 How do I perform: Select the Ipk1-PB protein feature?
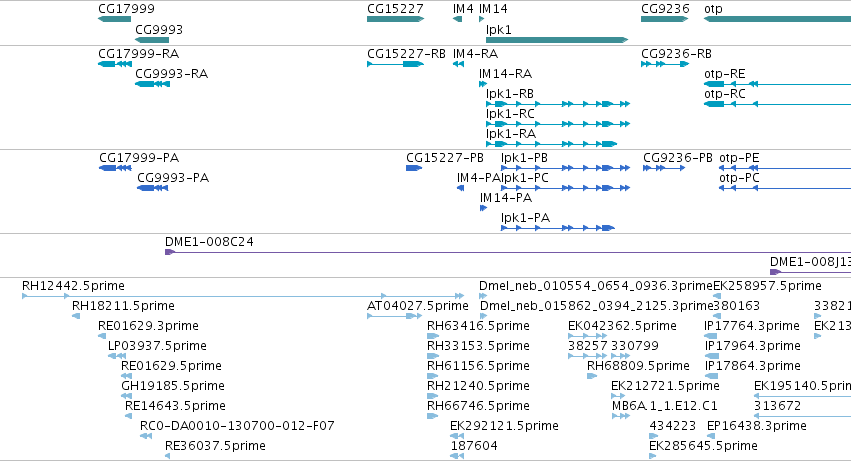tap(566, 168)
